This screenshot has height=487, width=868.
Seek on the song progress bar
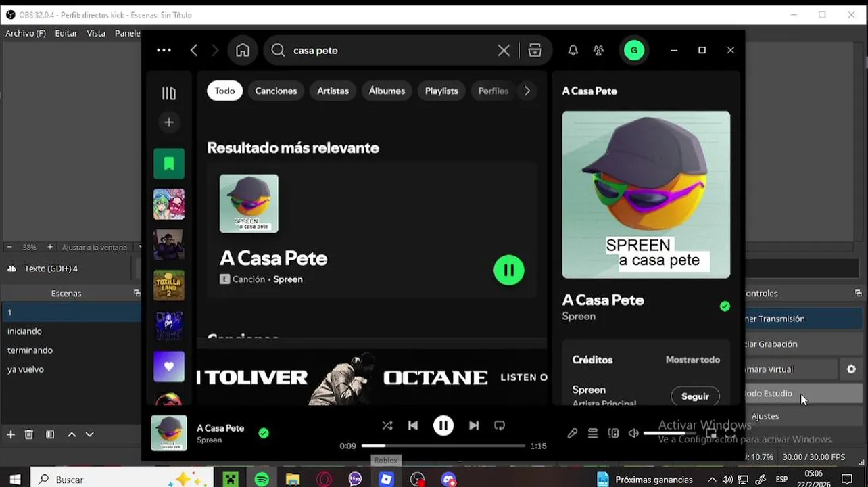coord(443,446)
